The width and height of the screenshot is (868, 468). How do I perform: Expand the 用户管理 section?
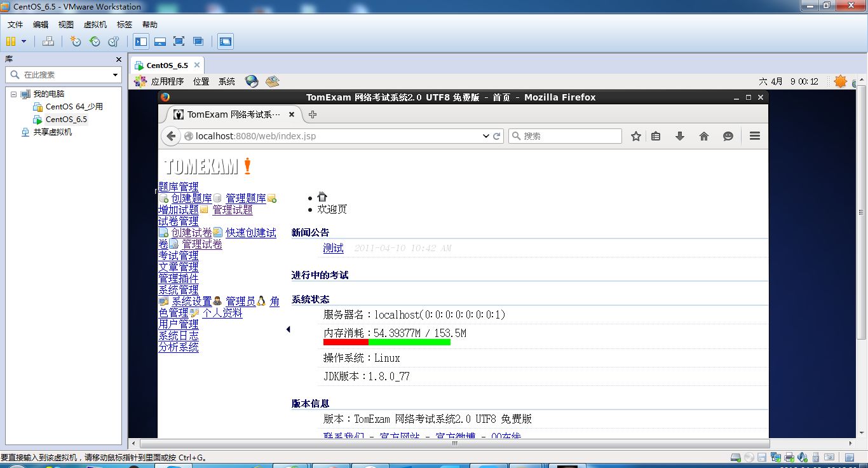point(179,324)
